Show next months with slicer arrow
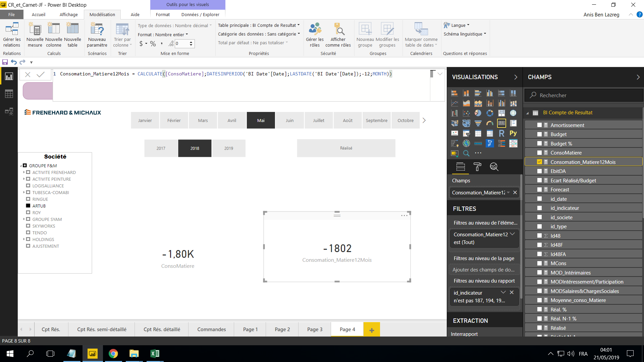 (424, 120)
